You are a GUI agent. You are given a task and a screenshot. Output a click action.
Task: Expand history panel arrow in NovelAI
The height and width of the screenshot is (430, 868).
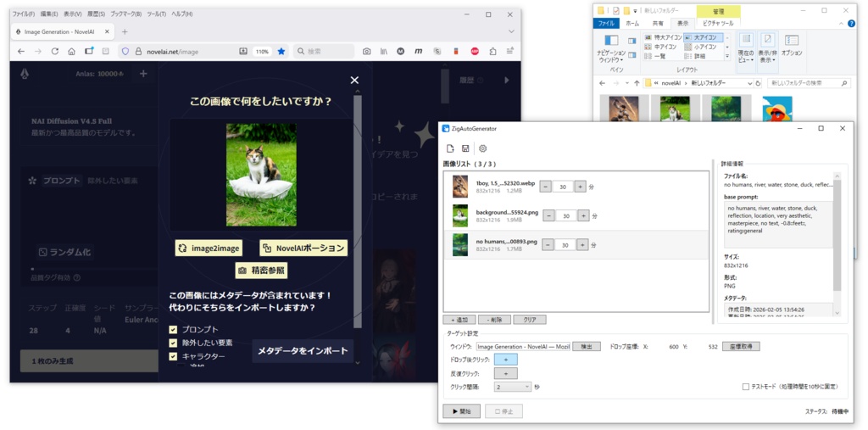point(506,81)
